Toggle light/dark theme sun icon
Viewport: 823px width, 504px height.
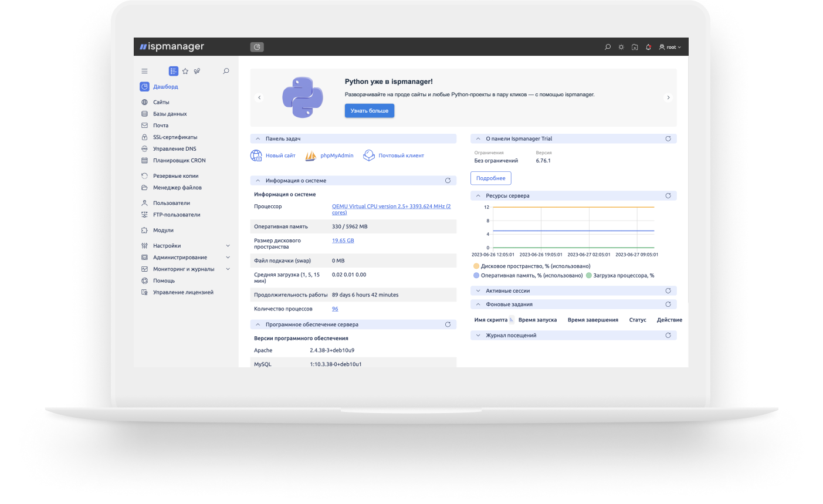tap(621, 47)
